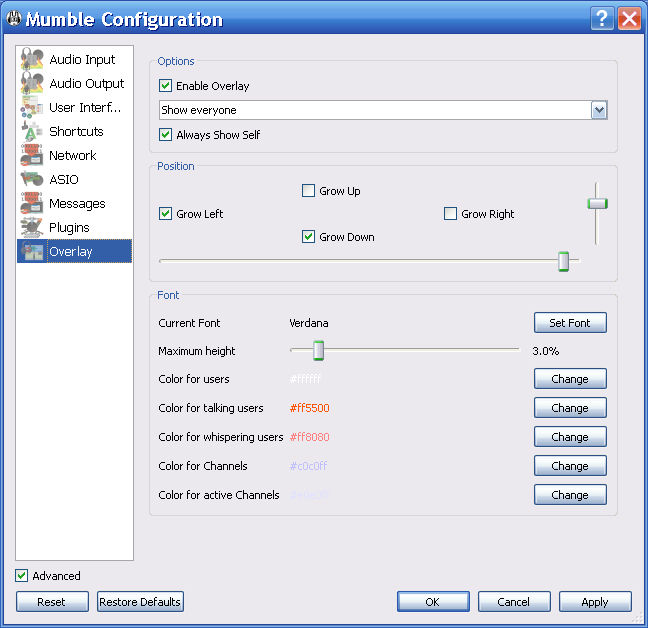Image resolution: width=648 pixels, height=628 pixels.
Task: Enable the Grow Up checkbox
Action: tap(308, 191)
